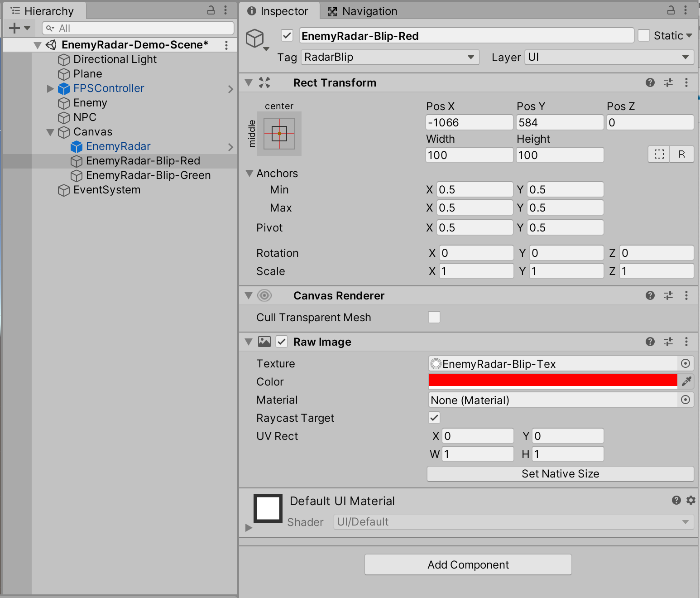Open the Tag dropdown showing RadarBlip
Screen dimensions: 700x598
pos(389,57)
